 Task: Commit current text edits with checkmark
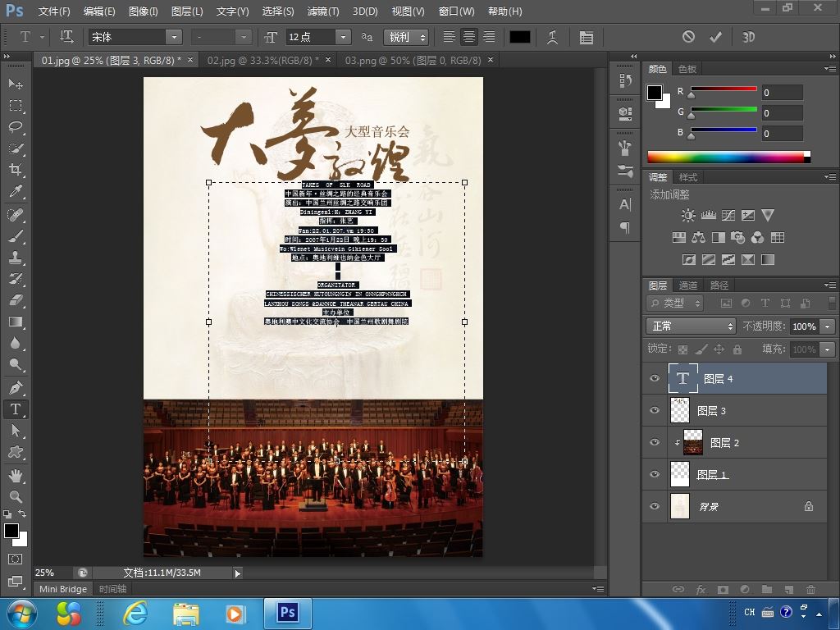(715, 36)
